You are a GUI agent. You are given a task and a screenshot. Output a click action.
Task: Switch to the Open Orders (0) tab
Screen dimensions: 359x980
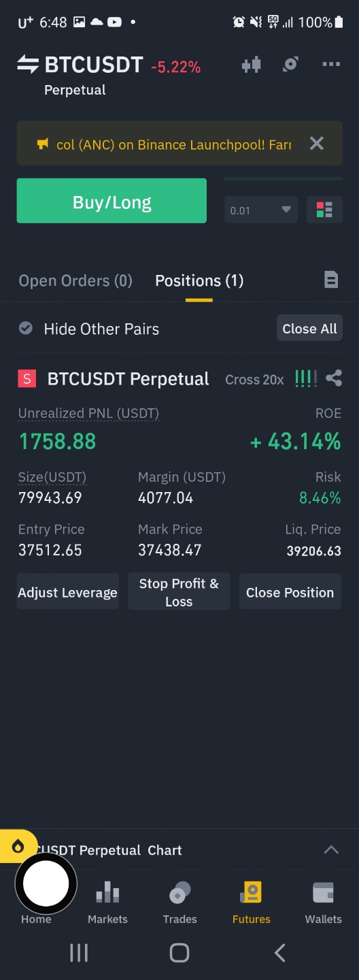pos(75,280)
